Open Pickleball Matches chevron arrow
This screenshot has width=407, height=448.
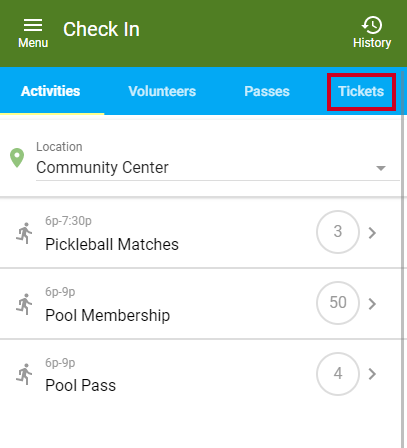372,233
